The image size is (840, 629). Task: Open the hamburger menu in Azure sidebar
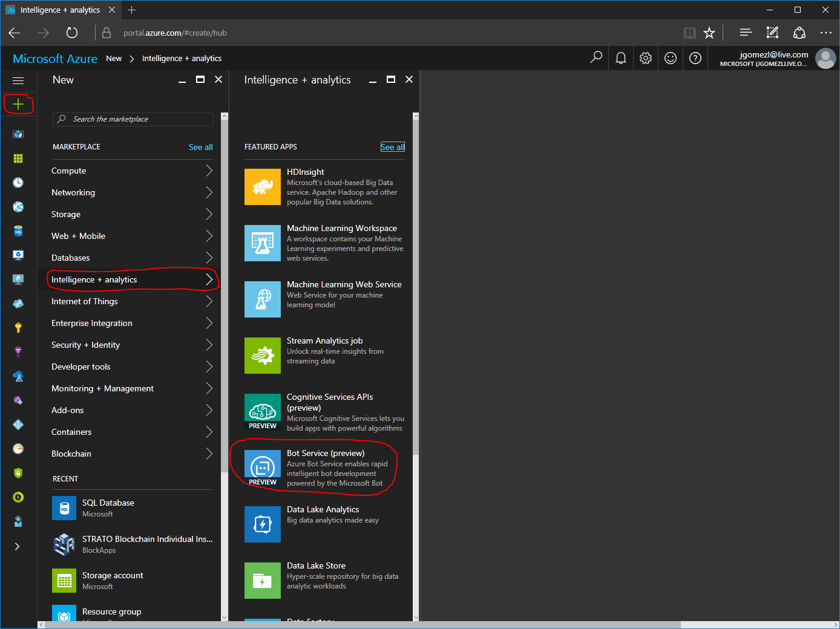18,80
